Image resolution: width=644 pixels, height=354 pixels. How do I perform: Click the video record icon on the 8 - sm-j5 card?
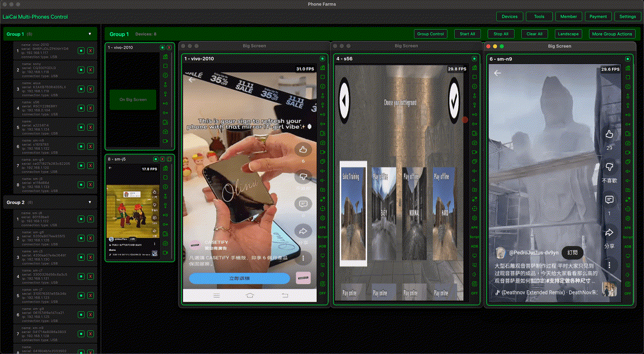click(x=165, y=252)
